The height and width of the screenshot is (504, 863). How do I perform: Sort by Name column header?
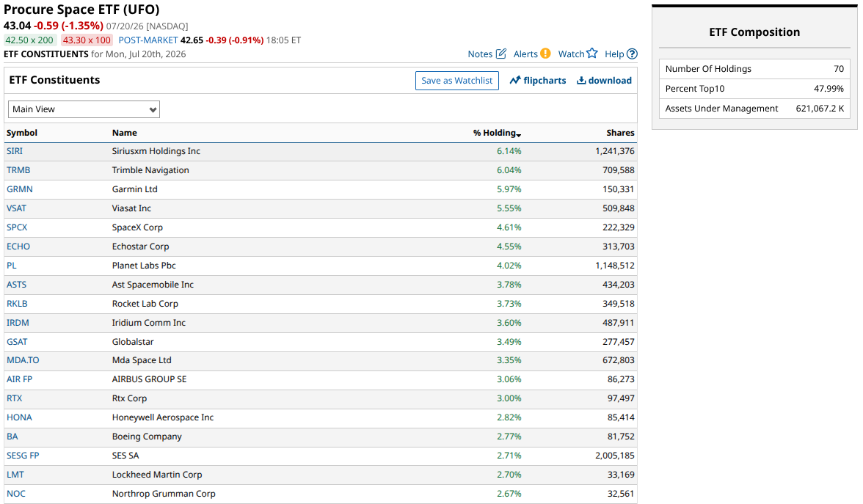125,133
